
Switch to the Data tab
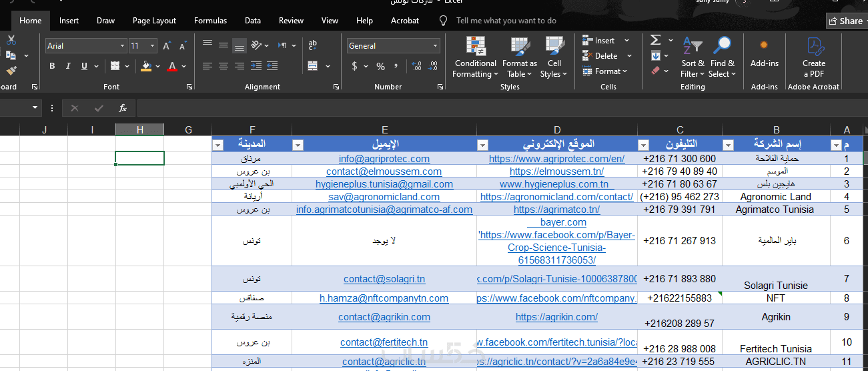[253, 21]
